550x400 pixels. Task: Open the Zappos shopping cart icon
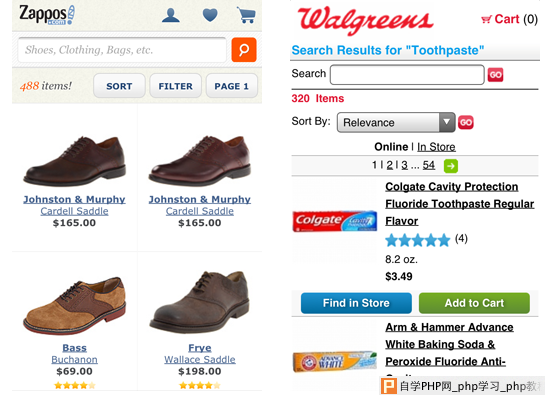pyautogui.click(x=246, y=15)
